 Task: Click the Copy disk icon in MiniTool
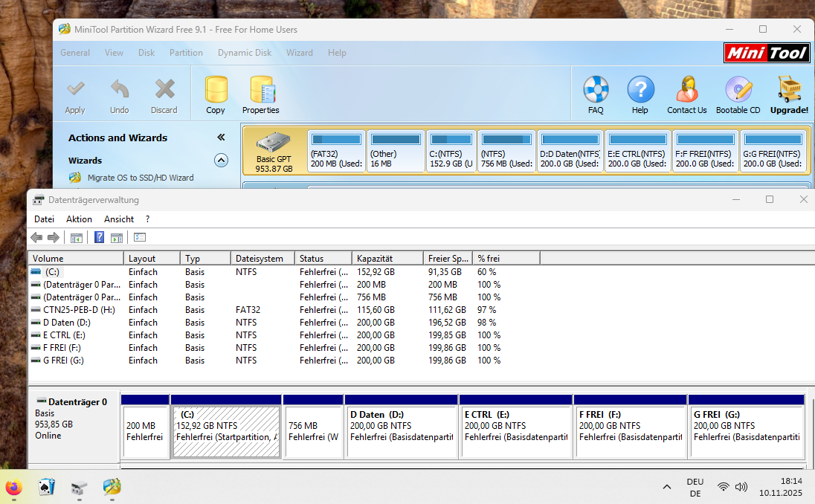216,89
